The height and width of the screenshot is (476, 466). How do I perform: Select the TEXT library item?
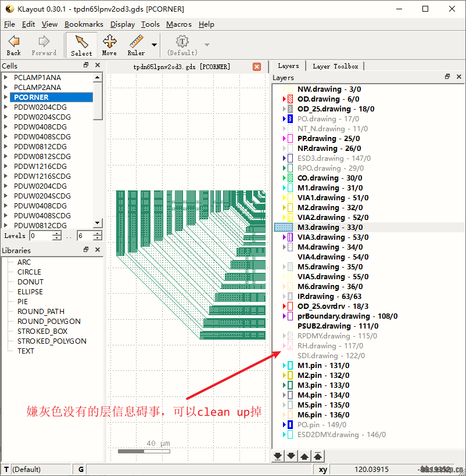pos(26,351)
